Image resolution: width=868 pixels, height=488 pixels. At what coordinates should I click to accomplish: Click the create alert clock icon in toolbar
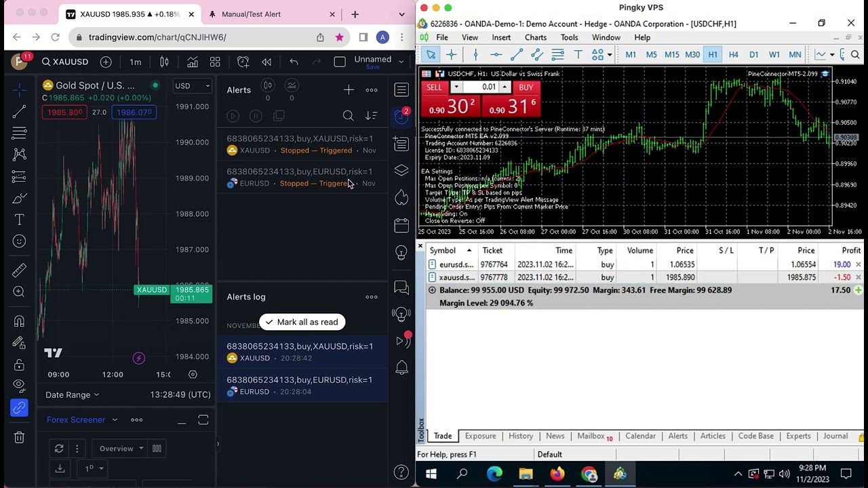pyautogui.click(x=243, y=62)
